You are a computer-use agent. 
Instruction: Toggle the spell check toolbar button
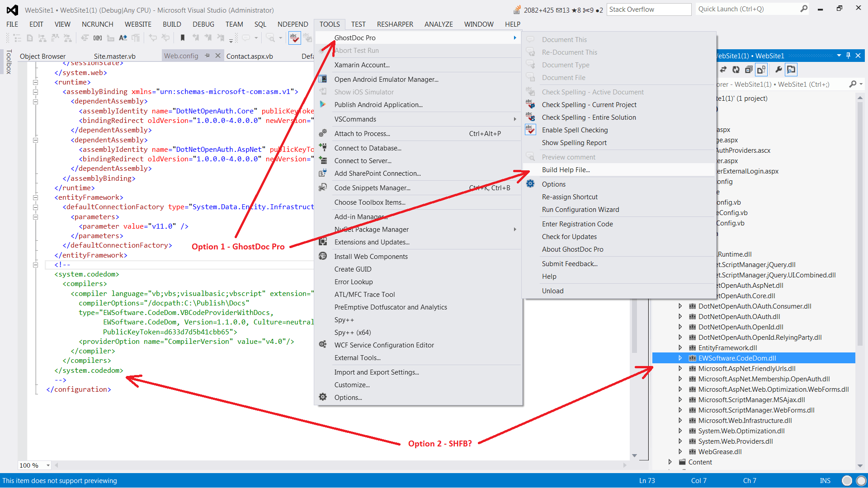[x=294, y=38]
